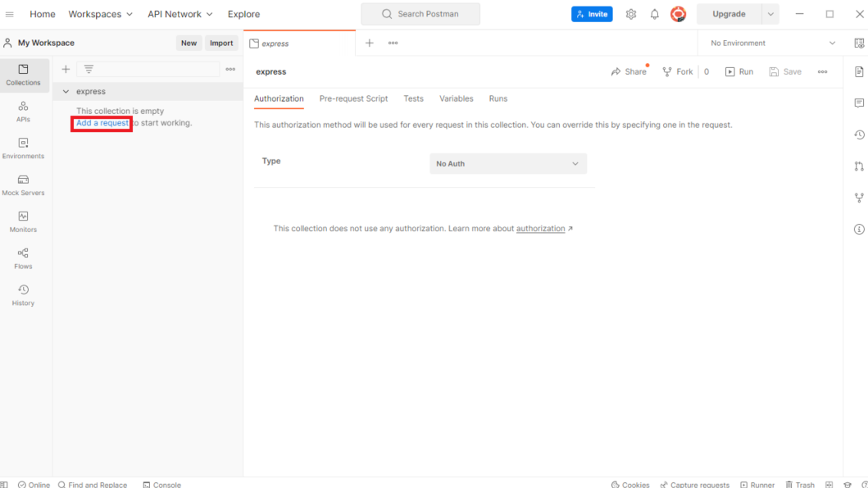This screenshot has height=488, width=868.
Task: Open the authorization learn-more link
Action: (x=541, y=229)
